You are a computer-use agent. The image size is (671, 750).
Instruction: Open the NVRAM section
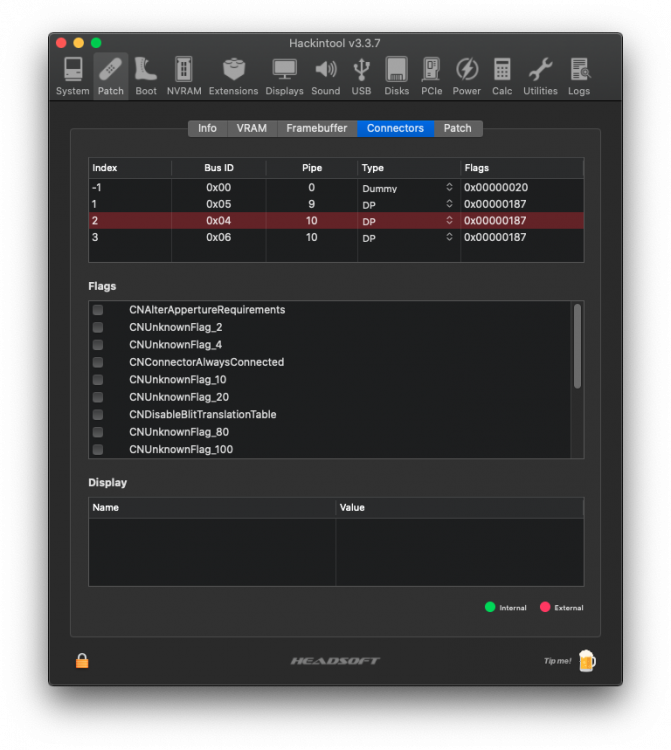184,76
